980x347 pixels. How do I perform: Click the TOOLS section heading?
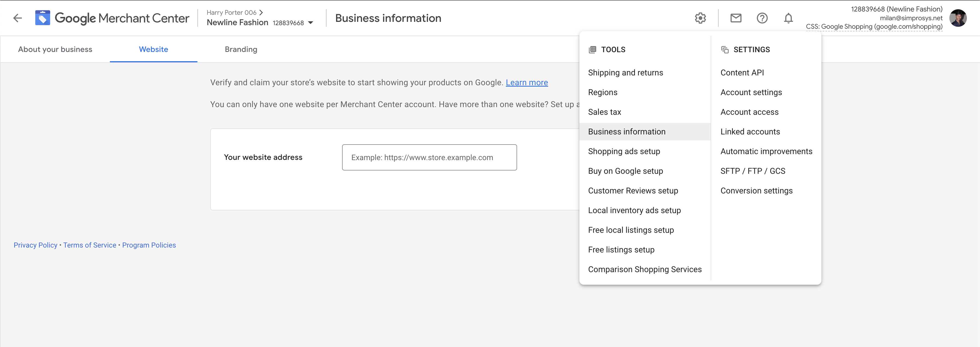pyautogui.click(x=613, y=50)
